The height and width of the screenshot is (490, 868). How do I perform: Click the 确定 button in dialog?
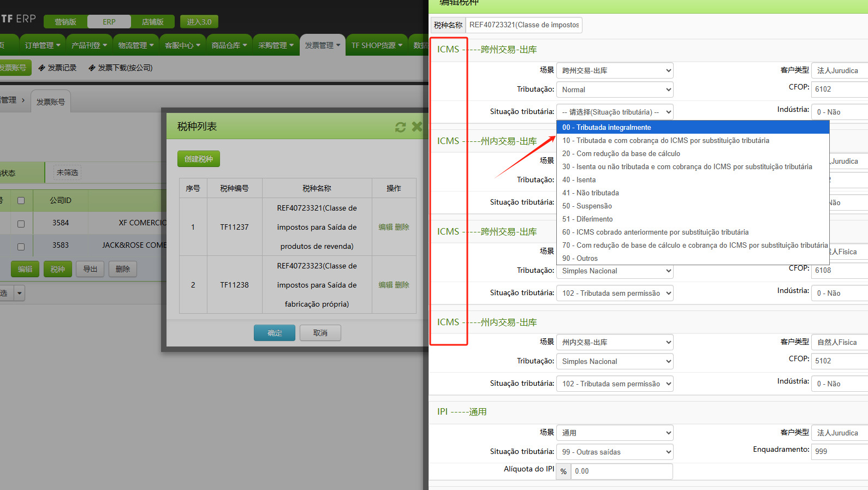[x=274, y=333]
